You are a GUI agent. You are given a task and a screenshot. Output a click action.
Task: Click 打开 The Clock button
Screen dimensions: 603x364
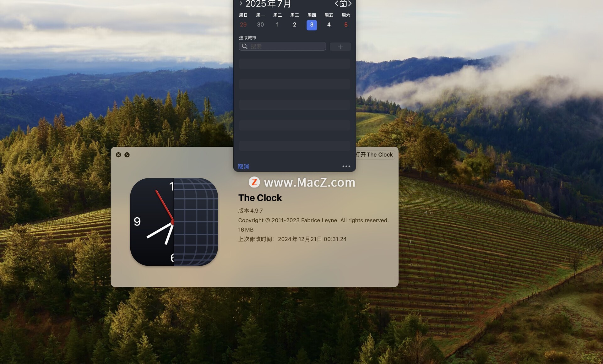[375, 155]
